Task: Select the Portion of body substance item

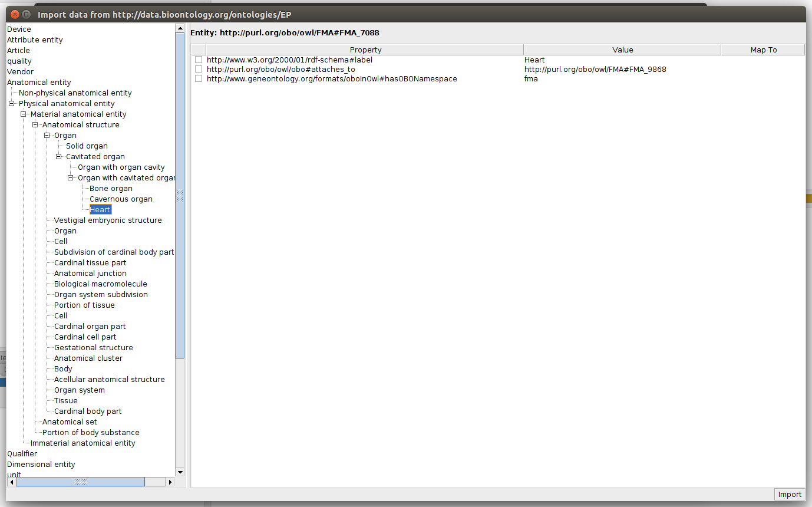Action: (91, 432)
